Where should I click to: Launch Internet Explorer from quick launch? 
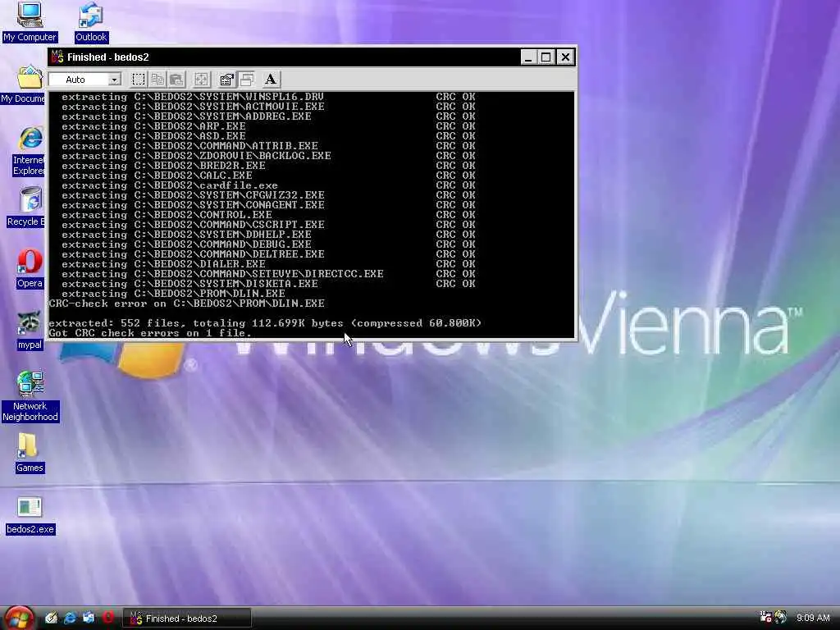70,618
